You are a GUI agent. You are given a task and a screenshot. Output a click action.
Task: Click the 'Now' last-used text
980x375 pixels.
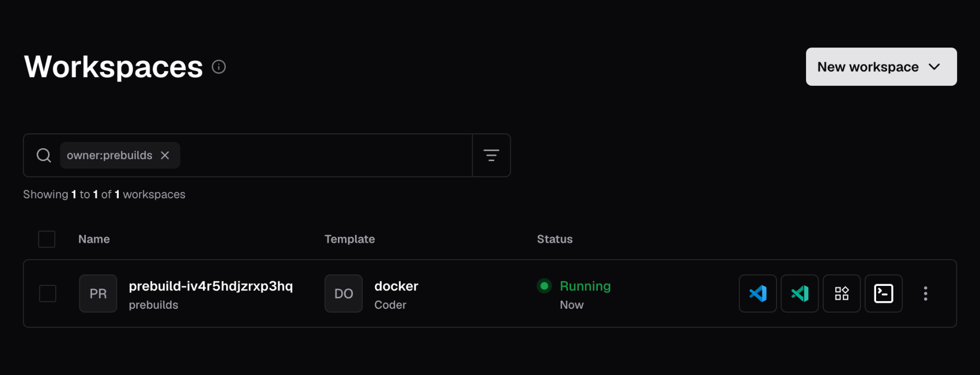(x=571, y=305)
